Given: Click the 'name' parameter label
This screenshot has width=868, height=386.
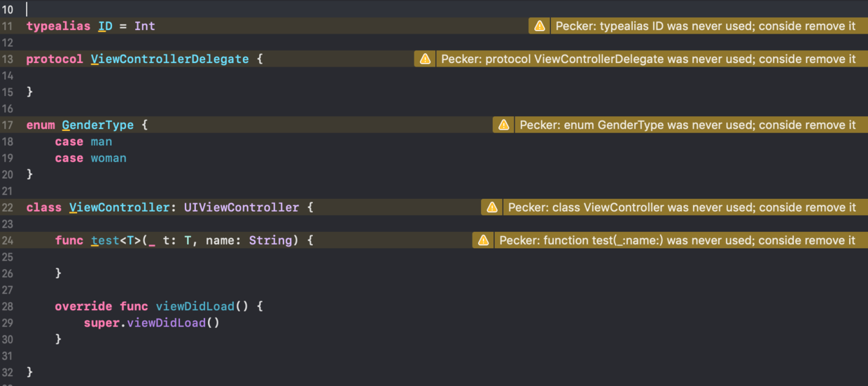Looking at the screenshot, I should click(220, 241).
